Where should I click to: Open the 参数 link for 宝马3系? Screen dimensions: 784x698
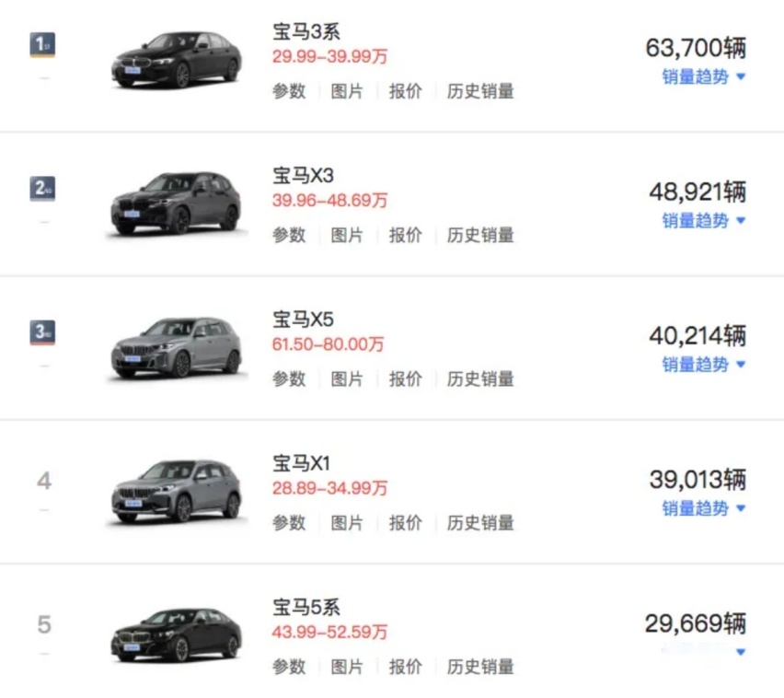pyautogui.click(x=289, y=91)
